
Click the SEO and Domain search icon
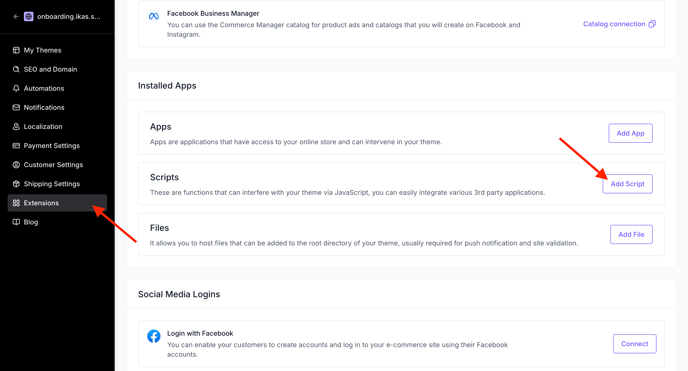pos(16,69)
